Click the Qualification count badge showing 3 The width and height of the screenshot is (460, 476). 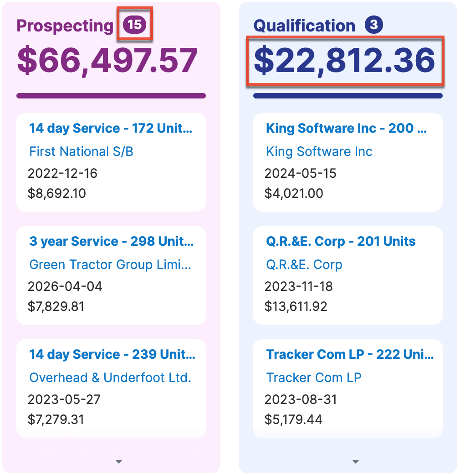click(x=373, y=25)
